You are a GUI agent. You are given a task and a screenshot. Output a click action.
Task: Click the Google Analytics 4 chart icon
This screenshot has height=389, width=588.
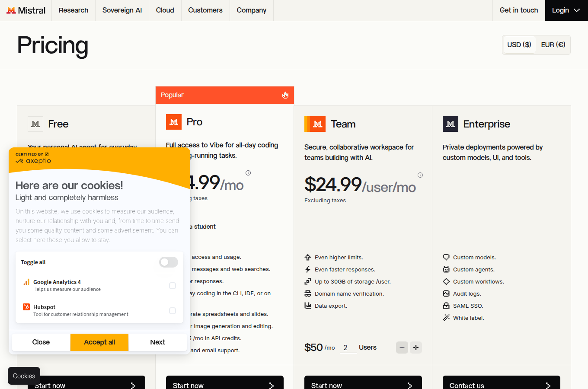point(26,282)
